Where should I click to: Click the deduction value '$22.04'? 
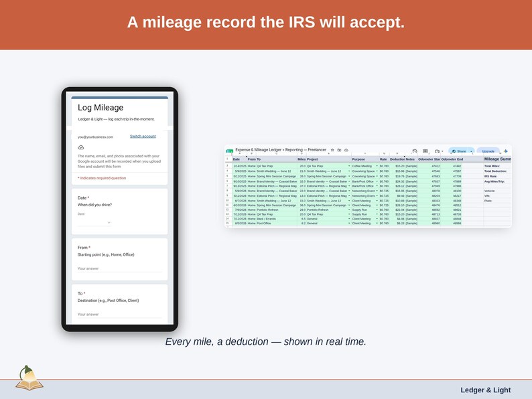pyautogui.click(x=400, y=210)
